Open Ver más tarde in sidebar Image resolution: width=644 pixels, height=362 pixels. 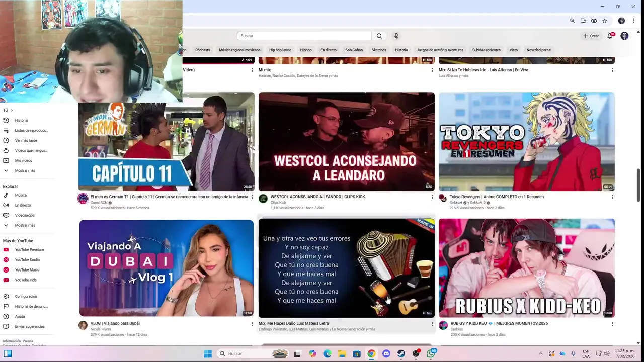click(x=26, y=140)
